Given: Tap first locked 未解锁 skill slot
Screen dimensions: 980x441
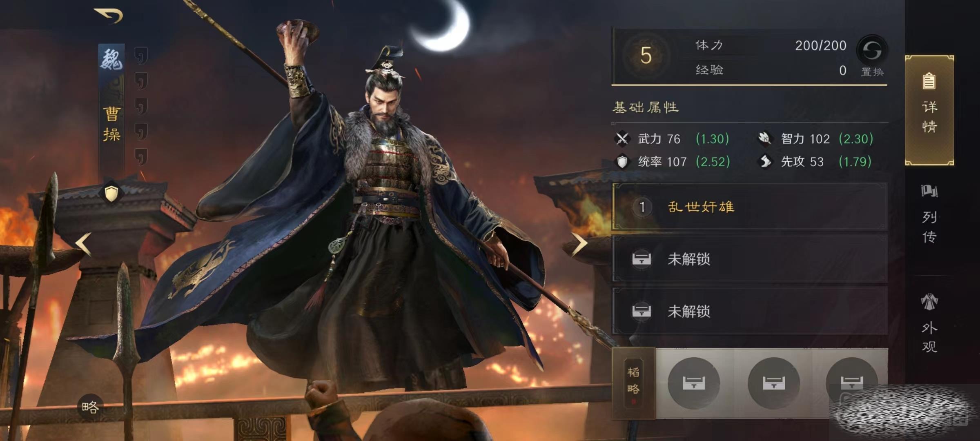Looking at the screenshot, I should click(x=750, y=259).
